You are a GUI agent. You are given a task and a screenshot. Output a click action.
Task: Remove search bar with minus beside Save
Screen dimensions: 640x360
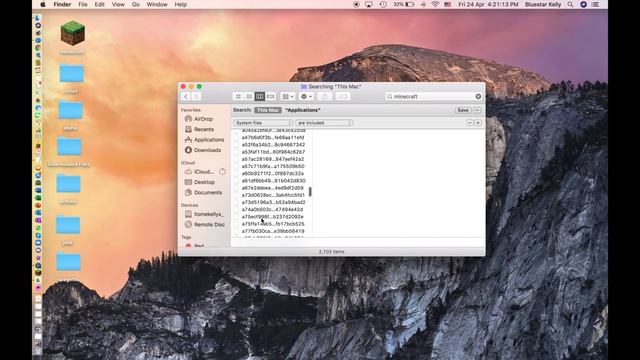(477, 110)
